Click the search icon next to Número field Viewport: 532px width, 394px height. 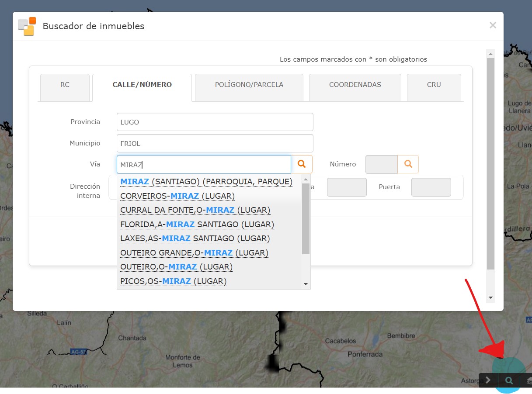(x=408, y=164)
